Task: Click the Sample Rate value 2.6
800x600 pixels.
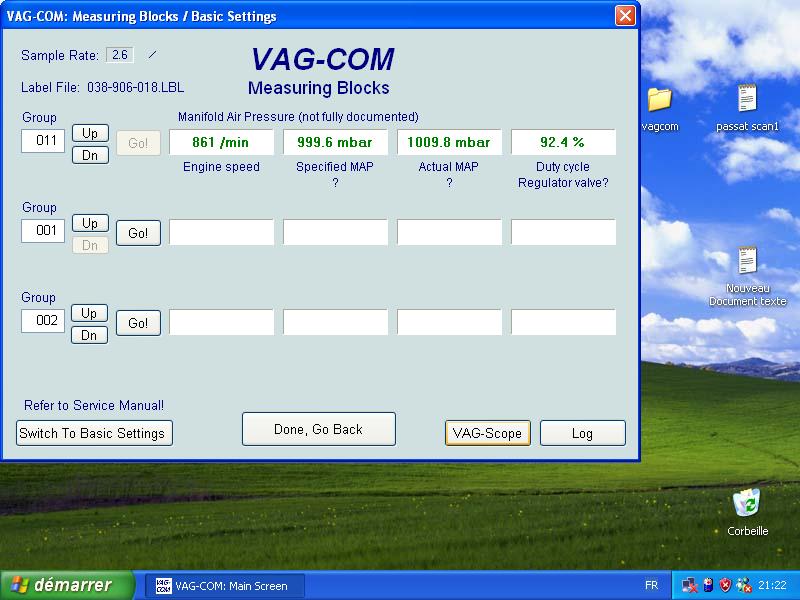Action: pyautogui.click(x=120, y=55)
